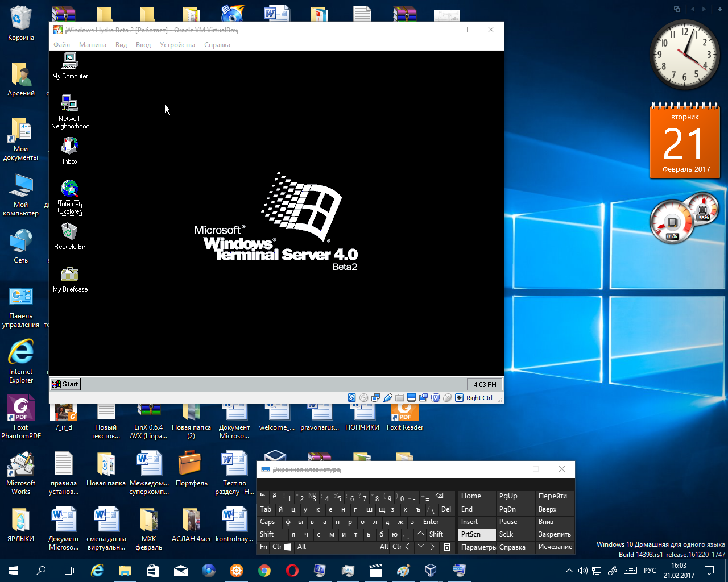
Task: Open the Вид menu in VirtualBox
Action: click(x=121, y=45)
